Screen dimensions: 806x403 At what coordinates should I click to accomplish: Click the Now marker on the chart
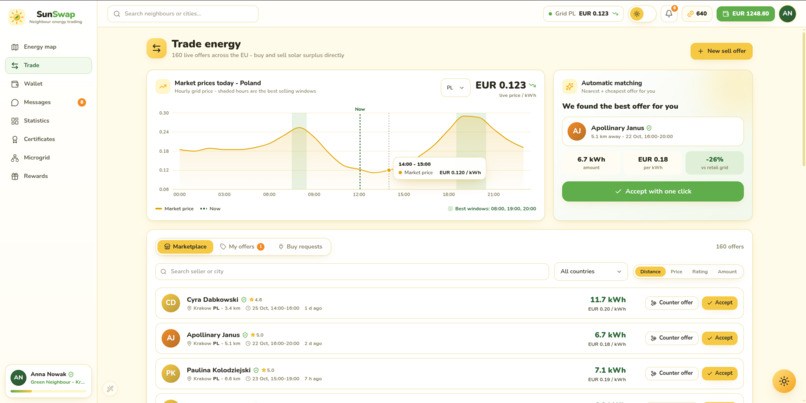pyautogui.click(x=360, y=109)
